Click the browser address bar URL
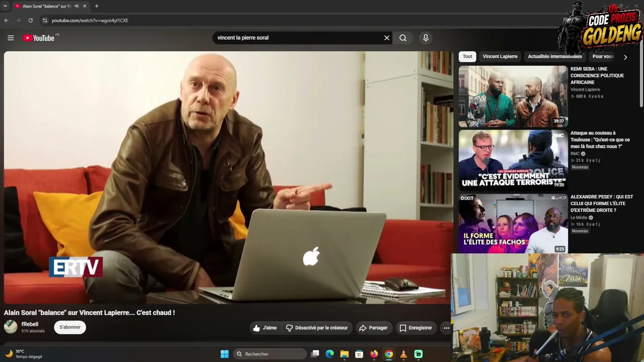 [90, 21]
